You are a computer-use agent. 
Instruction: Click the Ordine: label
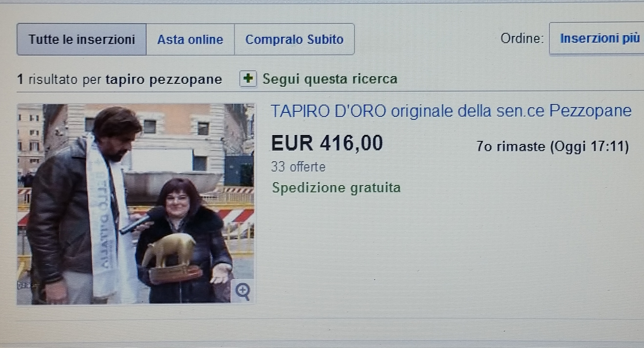522,39
